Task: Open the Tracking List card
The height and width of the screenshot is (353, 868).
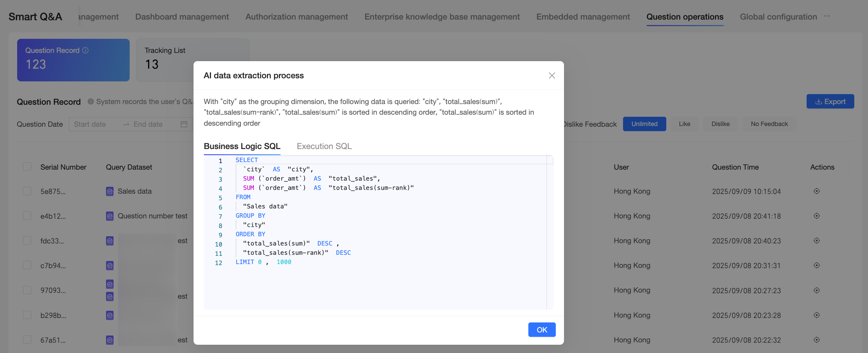Action: [x=165, y=60]
